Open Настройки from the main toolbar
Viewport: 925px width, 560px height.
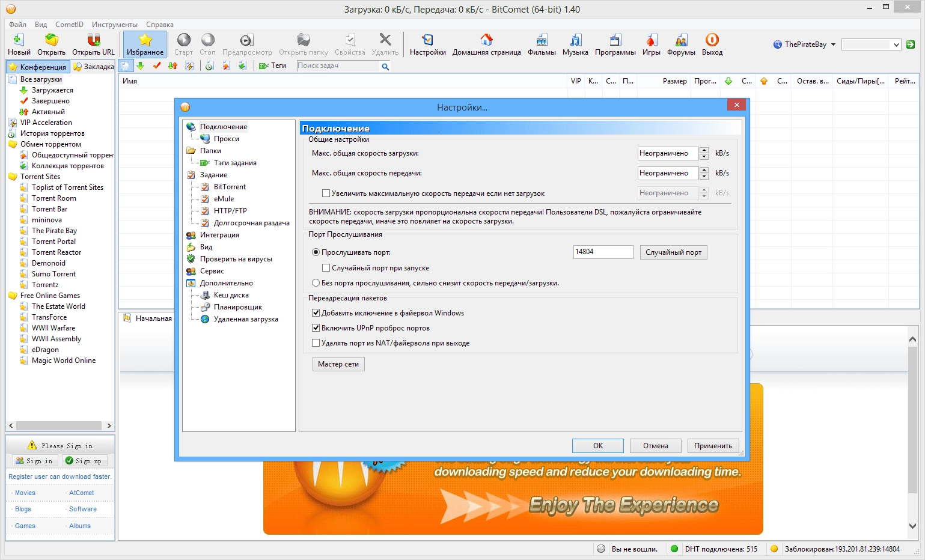427,44
